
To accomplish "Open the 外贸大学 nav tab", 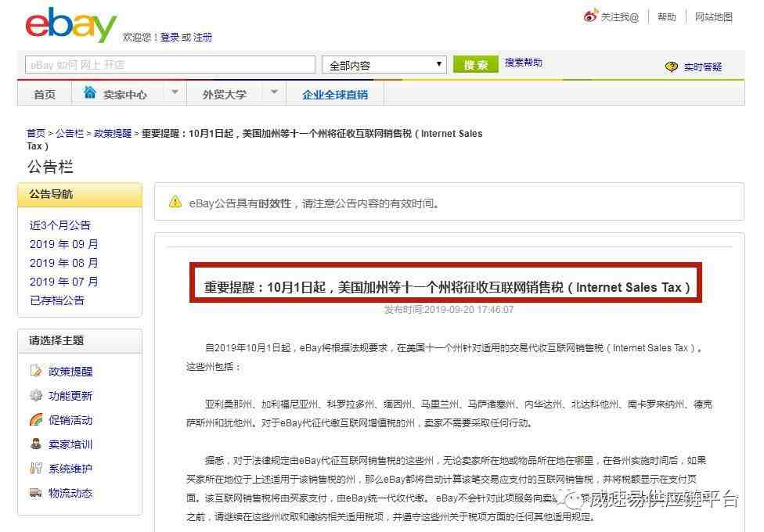I will [224, 95].
